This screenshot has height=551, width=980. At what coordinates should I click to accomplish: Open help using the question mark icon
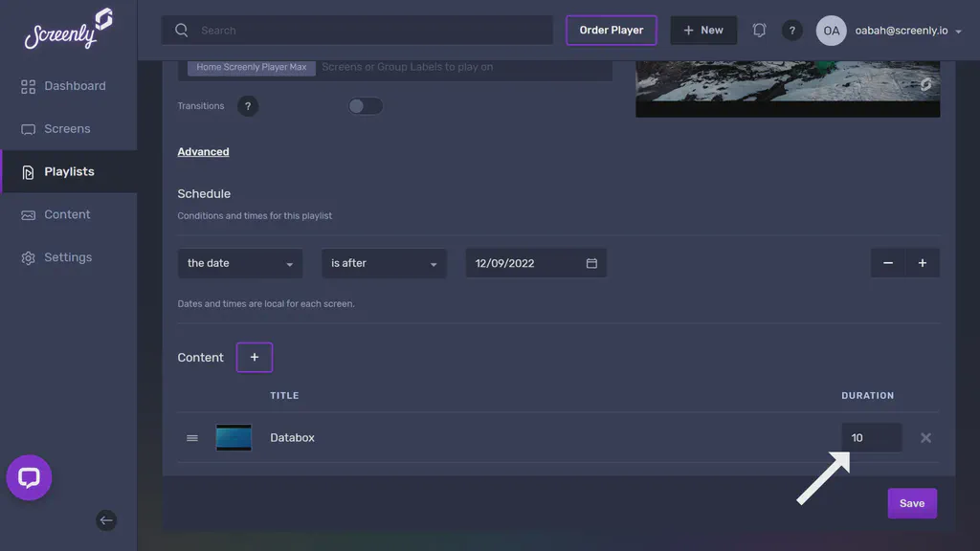click(x=792, y=30)
